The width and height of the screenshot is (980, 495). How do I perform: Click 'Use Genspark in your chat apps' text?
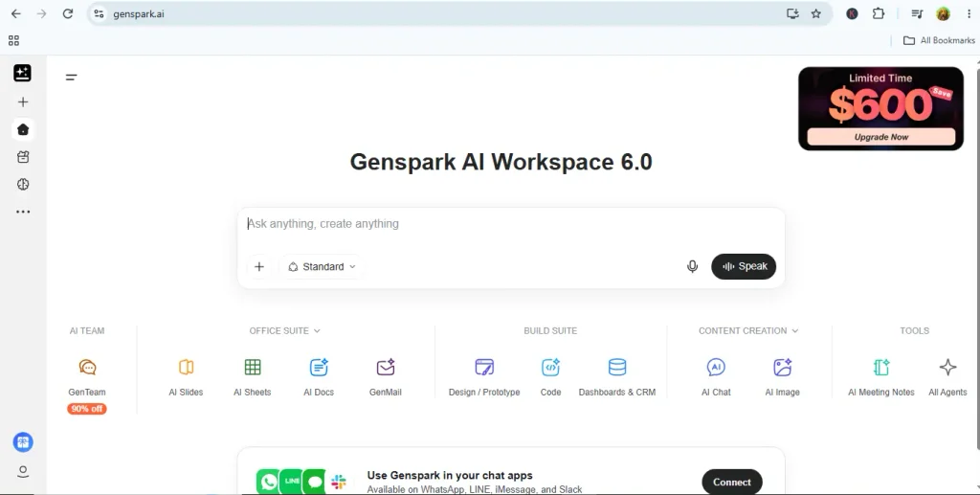[x=450, y=476]
